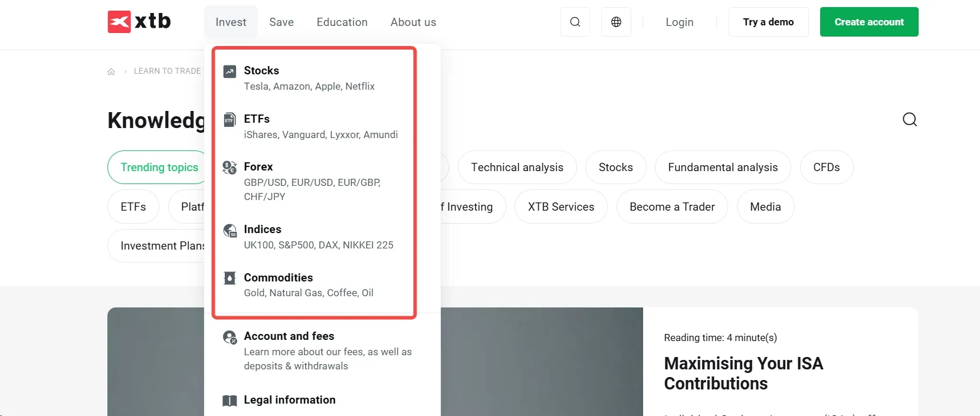Select the topic pill ending in Investing
Screen dimensions: 980x416
coord(472,207)
